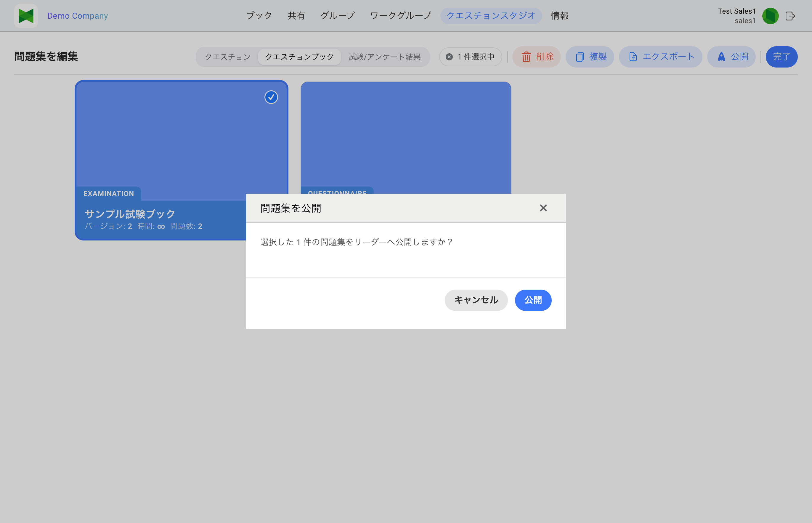Clear selection with the 1 件選択中 x icon
812x523 pixels.
coord(449,57)
